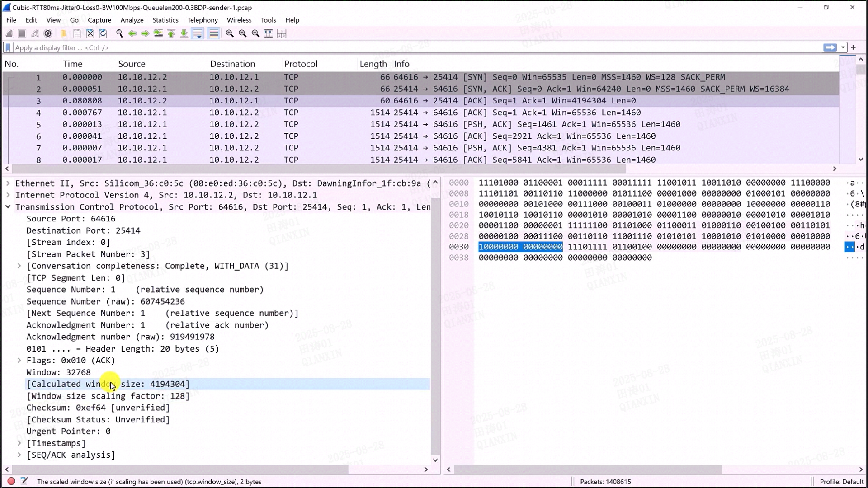Toggle auto-scroll during live capture
The height and width of the screenshot is (488, 868).
coord(198,33)
